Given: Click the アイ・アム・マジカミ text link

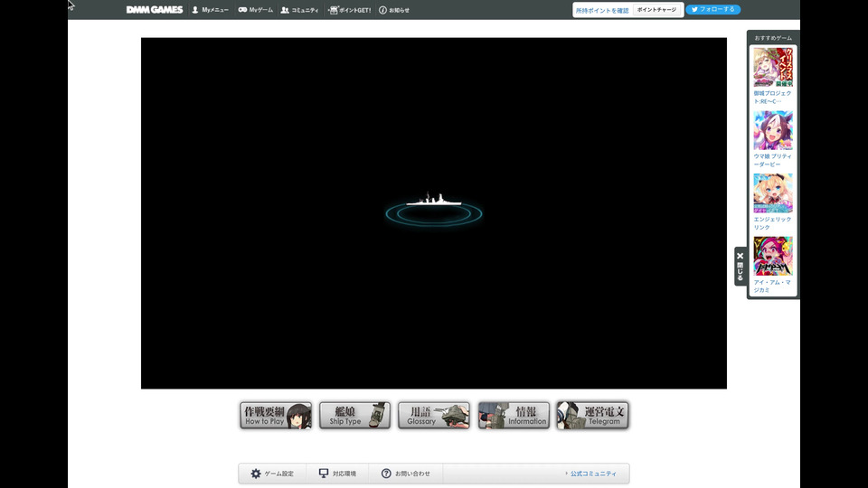Looking at the screenshot, I should coord(772,286).
